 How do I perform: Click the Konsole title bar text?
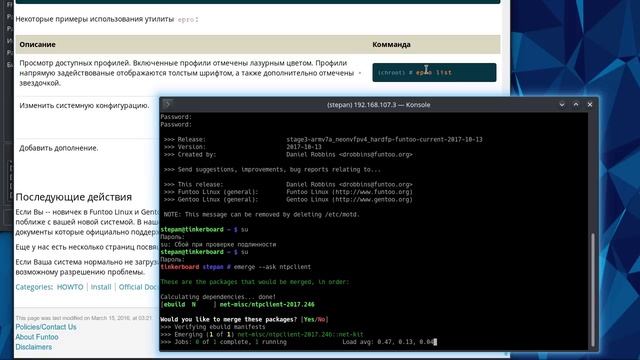tap(378, 105)
